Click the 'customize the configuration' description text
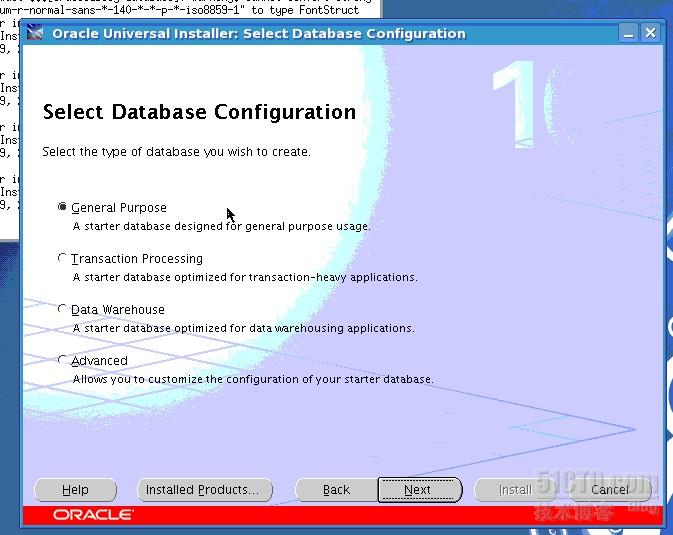 coord(253,379)
